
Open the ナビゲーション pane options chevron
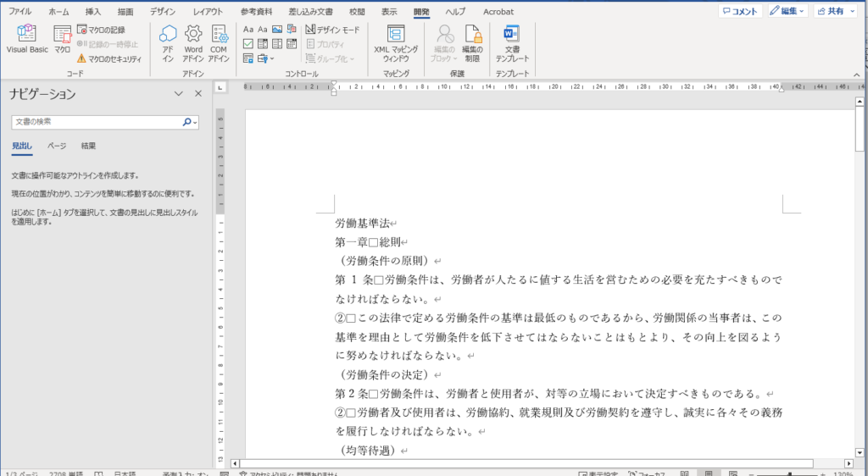(178, 94)
